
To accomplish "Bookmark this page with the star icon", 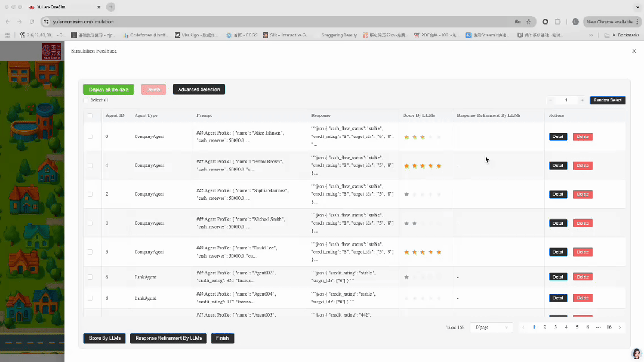I will 528,21.
